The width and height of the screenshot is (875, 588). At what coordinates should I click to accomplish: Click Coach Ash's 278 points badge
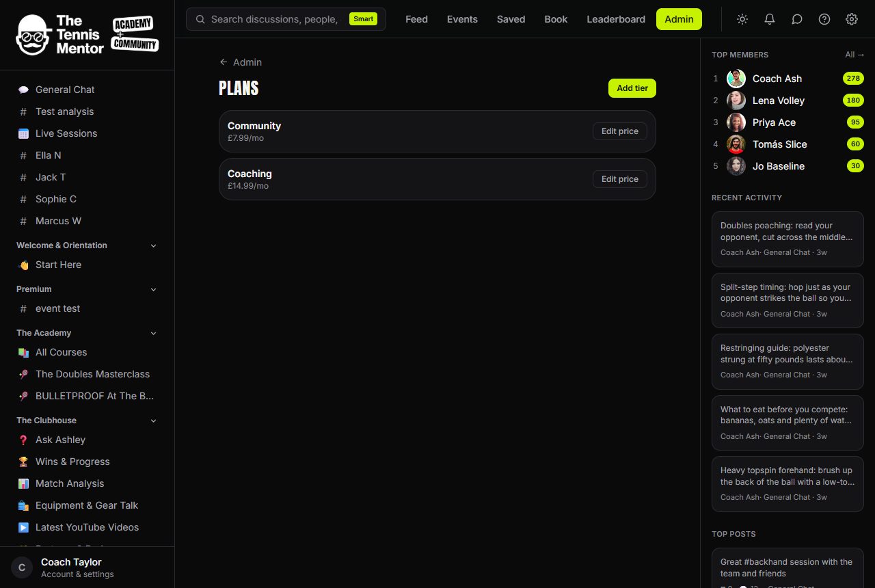[x=853, y=79]
